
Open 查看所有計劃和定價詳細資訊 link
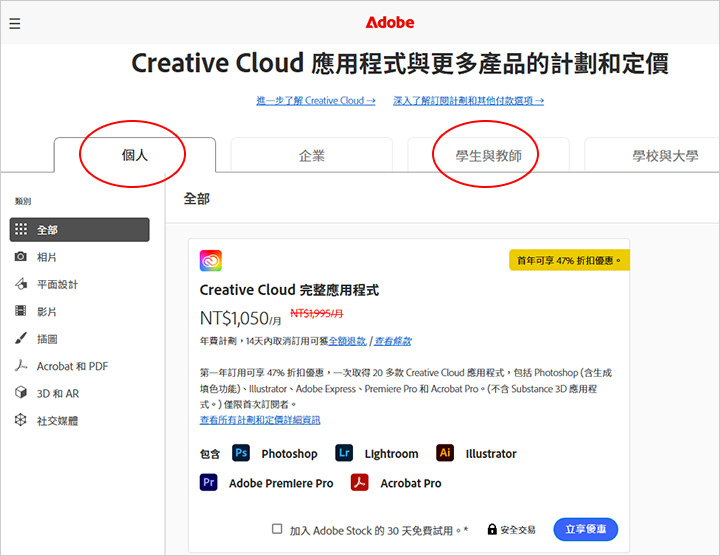coord(260,420)
